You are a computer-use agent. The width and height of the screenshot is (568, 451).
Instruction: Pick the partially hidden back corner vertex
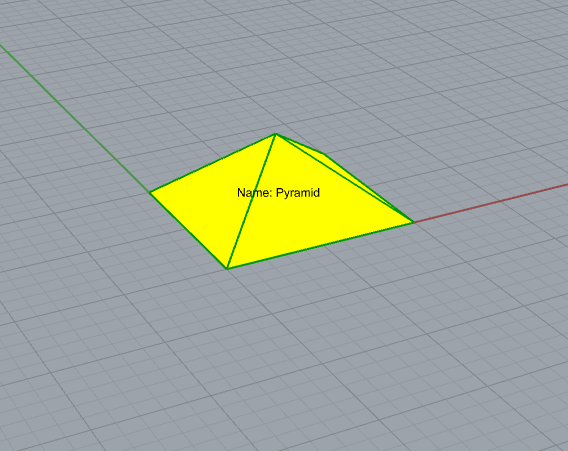pos(324,154)
